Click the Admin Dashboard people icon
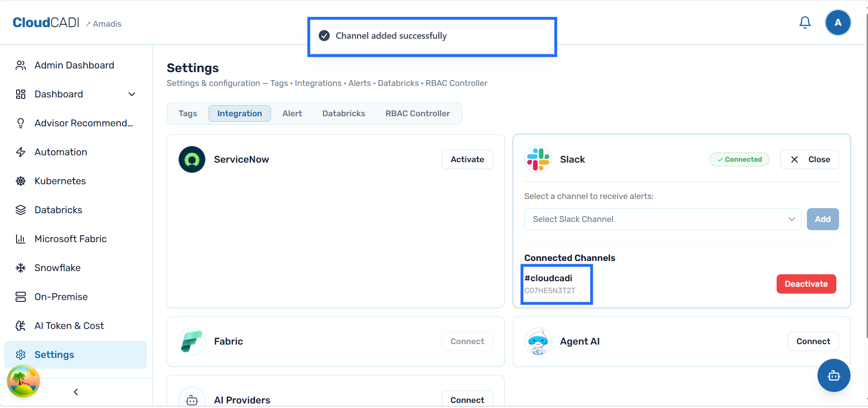868x408 pixels. click(21, 65)
